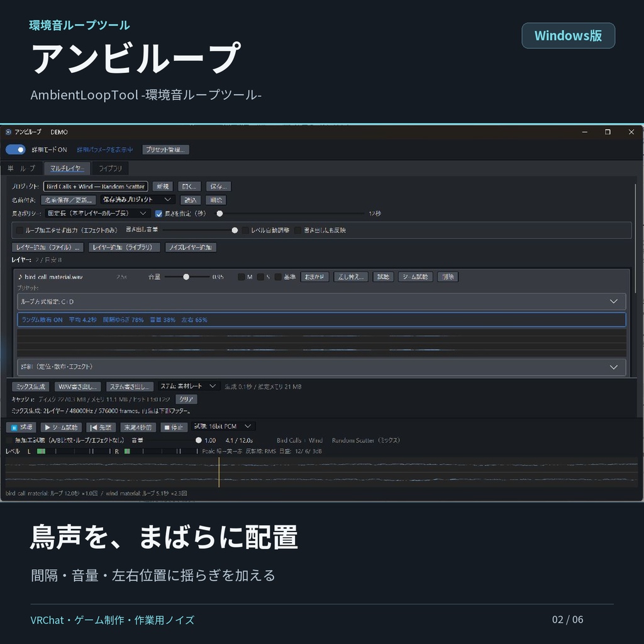Enable ループ加工せず出力（エフェクトのみ） checkbox
Viewport: 644px width, 644px height.
19,230
